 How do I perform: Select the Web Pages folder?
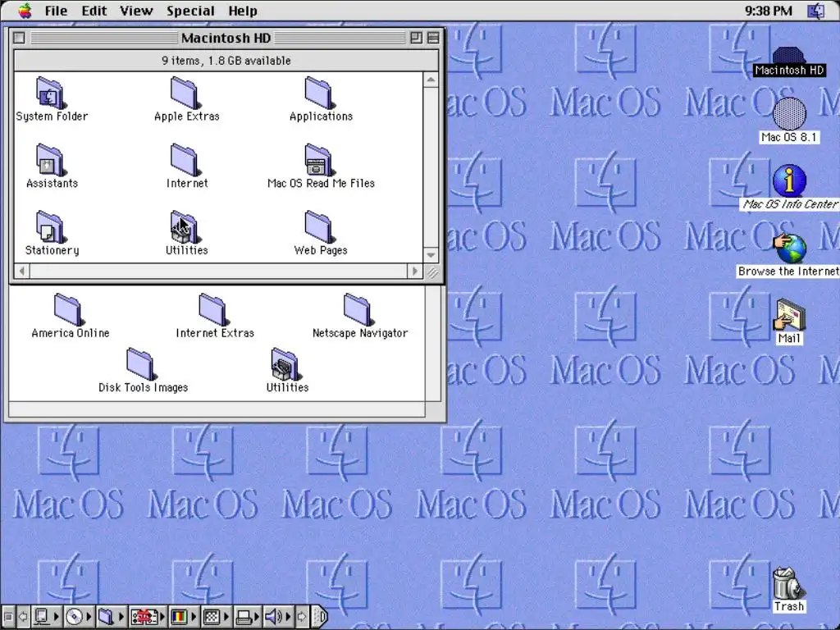319,226
